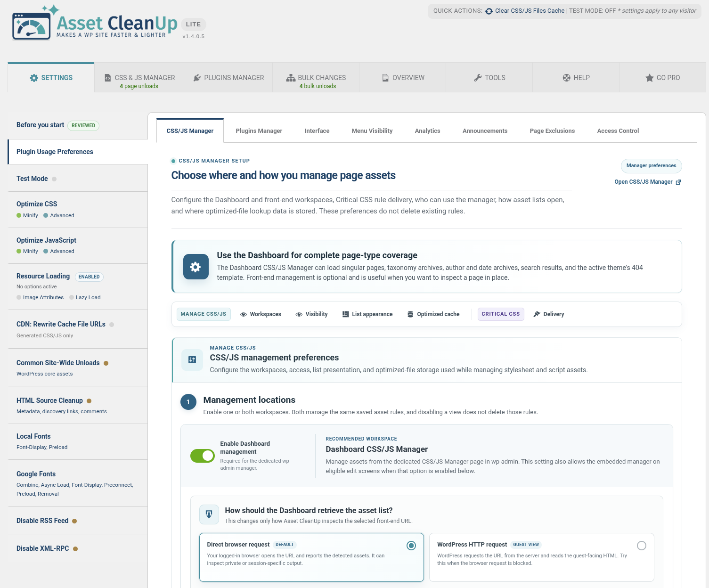Select the Direct browser request radio option
709x588 pixels.
(x=411, y=546)
